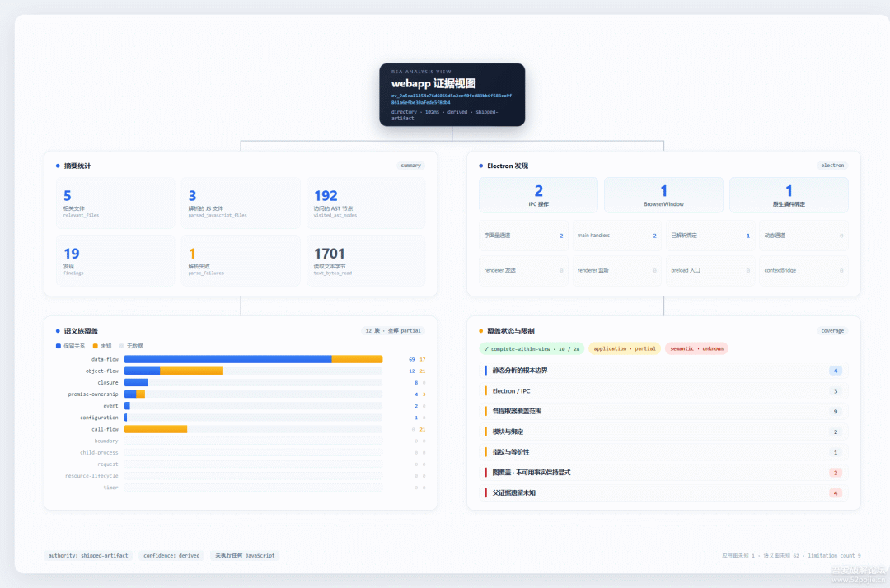Open the text_bytes_read card showing 1701

coord(366,261)
